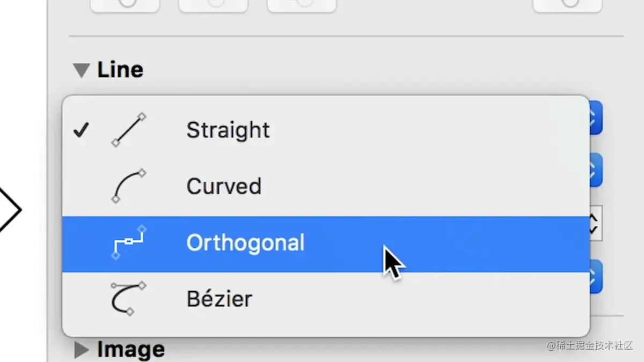The width and height of the screenshot is (644, 362).
Task: Click the Image section header label
Action: (x=131, y=350)
